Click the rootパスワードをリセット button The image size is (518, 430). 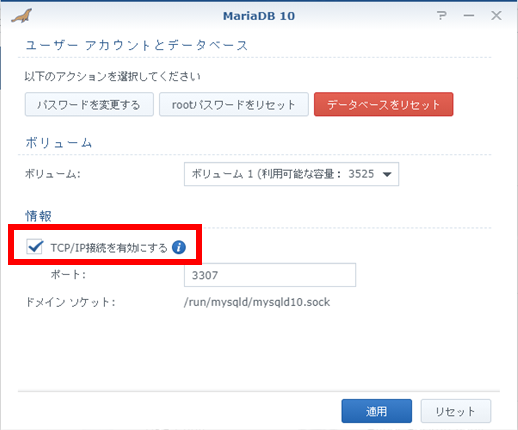point(234,105)
